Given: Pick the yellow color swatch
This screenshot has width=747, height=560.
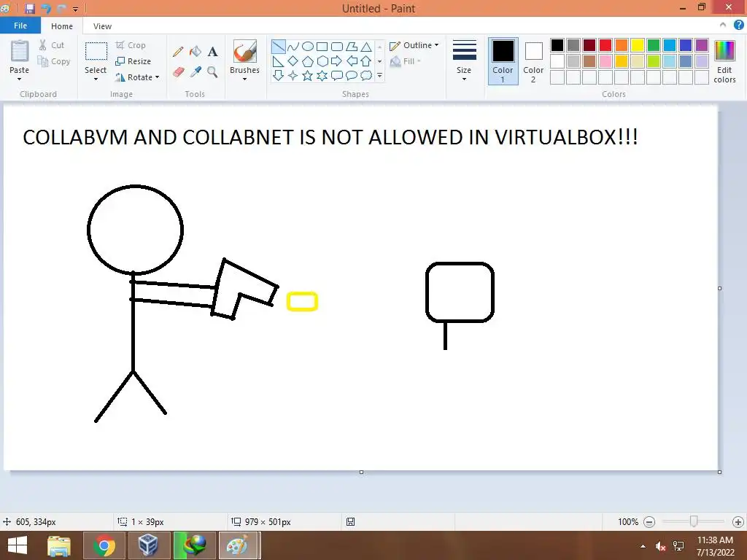Looking at the screenshot, I should 638,45.
